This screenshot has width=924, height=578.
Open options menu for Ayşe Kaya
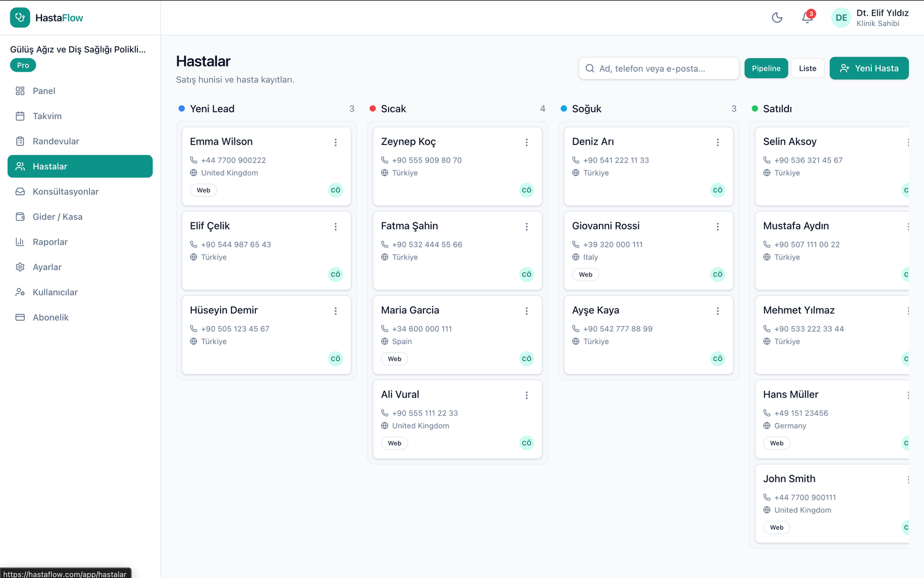718,311
